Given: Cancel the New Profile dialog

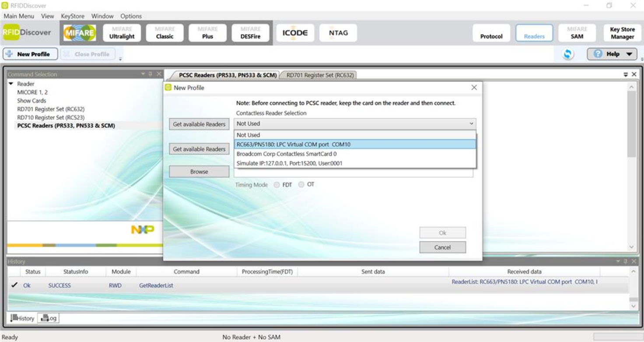Looking at the screenshot, I should tap(442, 247).
